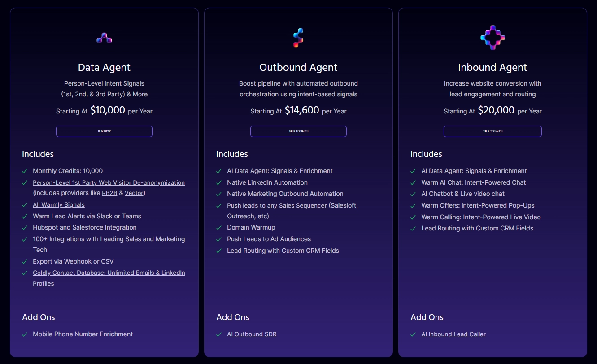Click checkmark beside Domain Warmup

click(219, 227)
